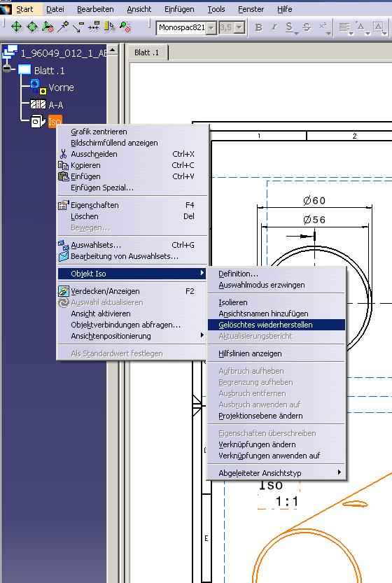Click the CATIA application icon beside Start
Image resolution: width=392 pixels, height=583 pixels.
pyautogui.click(x=6, y=8)
